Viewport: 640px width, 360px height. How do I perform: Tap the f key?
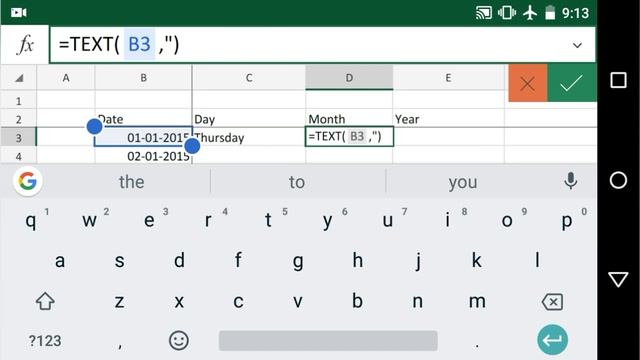238,260
